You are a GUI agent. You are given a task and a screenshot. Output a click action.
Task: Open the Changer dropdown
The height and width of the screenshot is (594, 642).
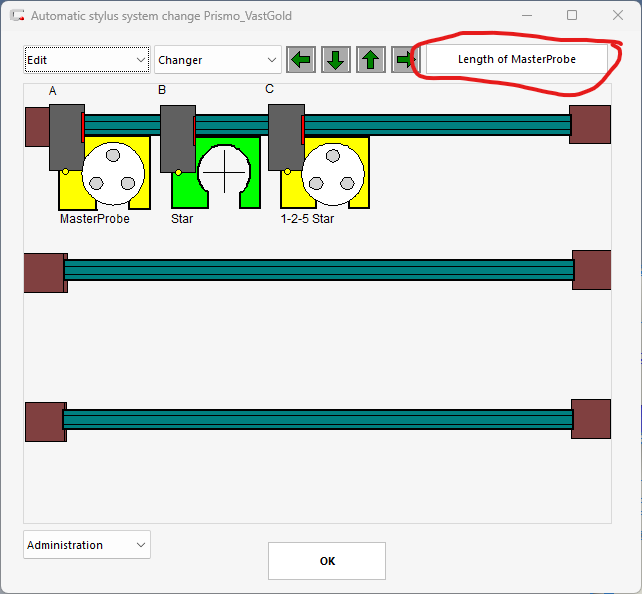[x=218, y=60]
